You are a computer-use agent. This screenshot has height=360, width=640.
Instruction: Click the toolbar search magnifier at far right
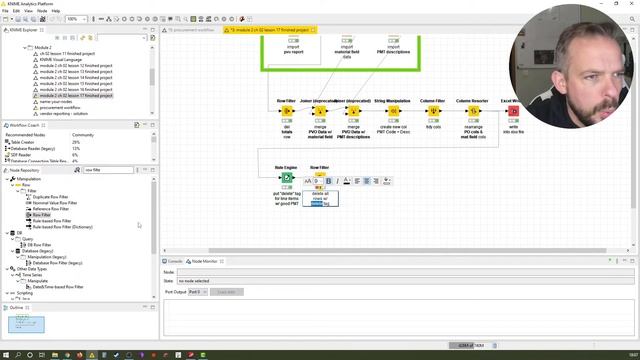click(x=633, y=19)
